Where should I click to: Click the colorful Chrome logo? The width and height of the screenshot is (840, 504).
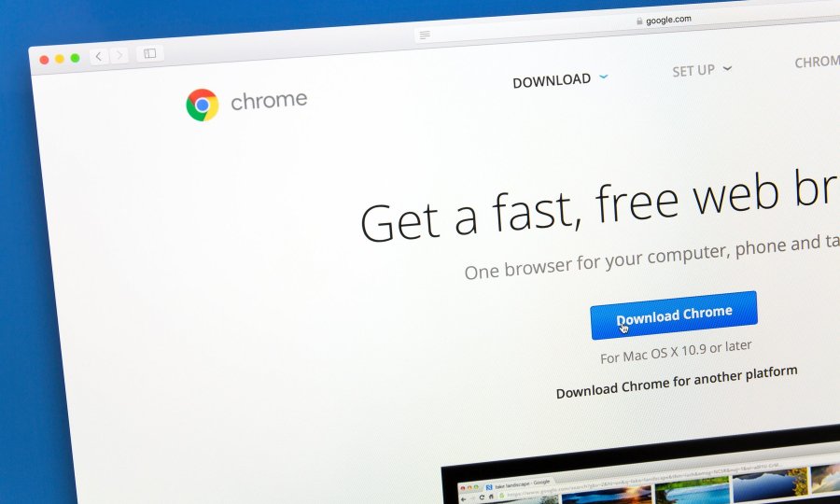pos(203,105)
